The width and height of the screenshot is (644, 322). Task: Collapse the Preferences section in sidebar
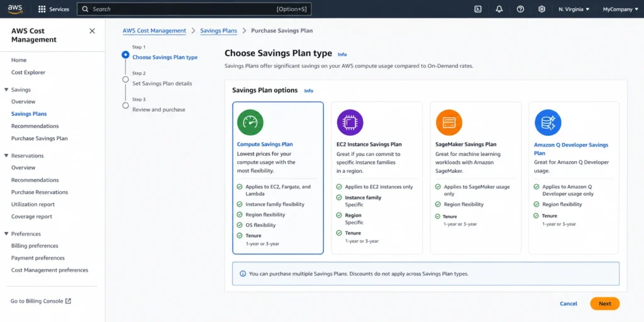tap(6, 234)
